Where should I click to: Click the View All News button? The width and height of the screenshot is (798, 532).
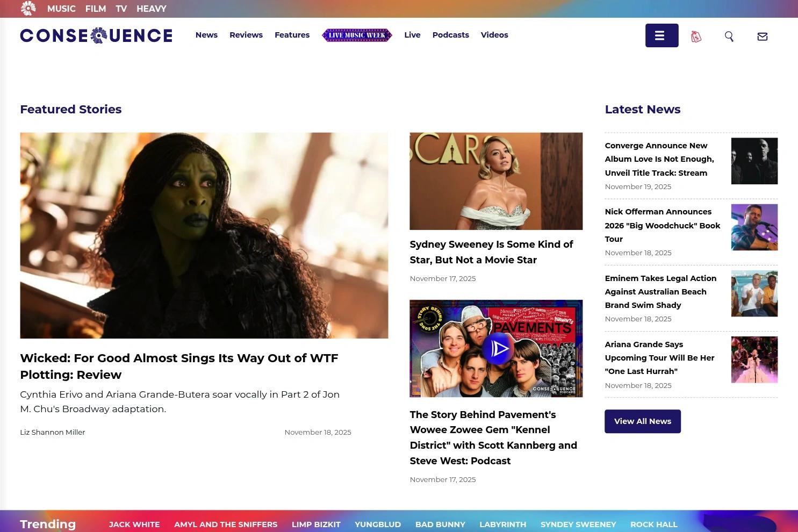click(x=643, y=421)
